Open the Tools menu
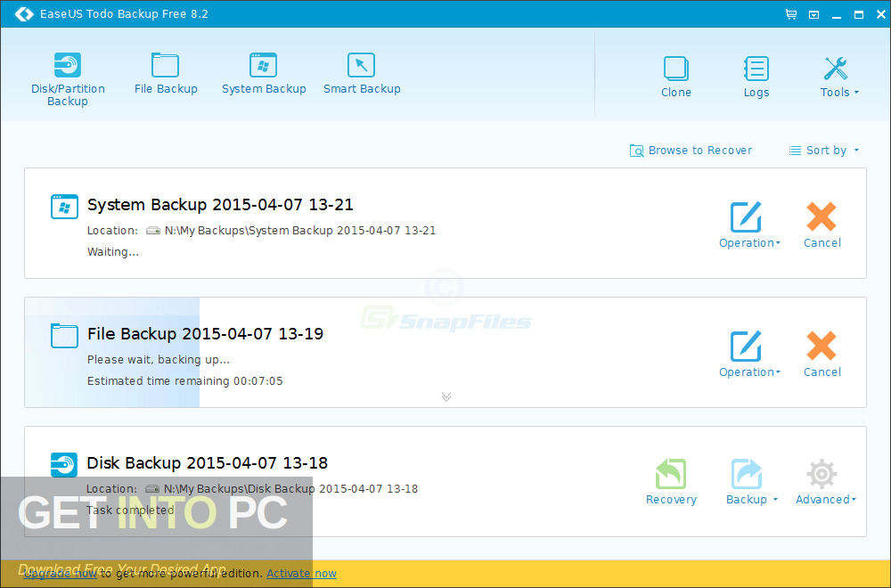 tap(839, 77)
